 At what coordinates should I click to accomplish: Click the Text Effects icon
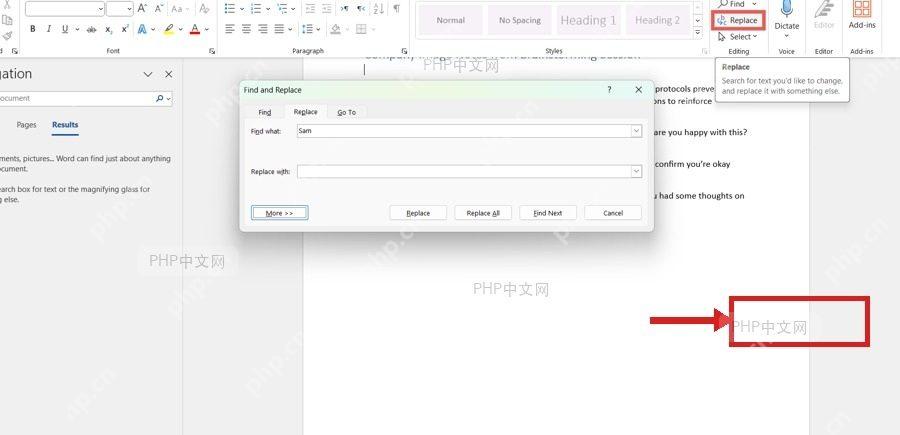click(x=142, y=29)
